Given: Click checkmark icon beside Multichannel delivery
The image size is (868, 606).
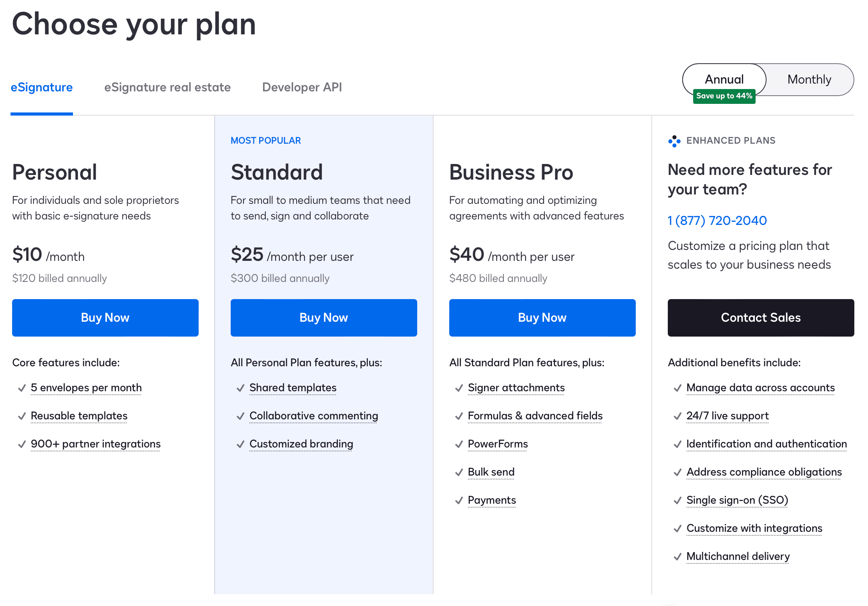Looking at the screenshot, I should click(x=678, y=557).
